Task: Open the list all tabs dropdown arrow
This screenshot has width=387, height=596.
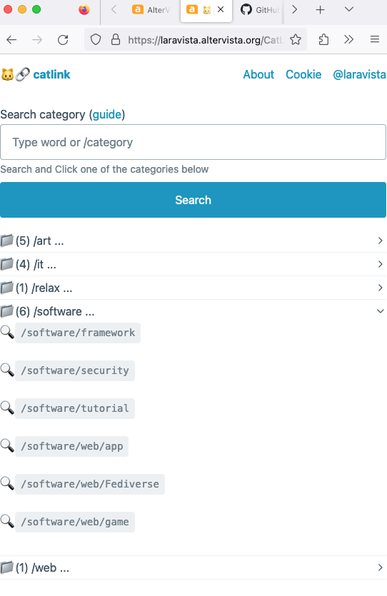Action: click(x=349, y=10)
